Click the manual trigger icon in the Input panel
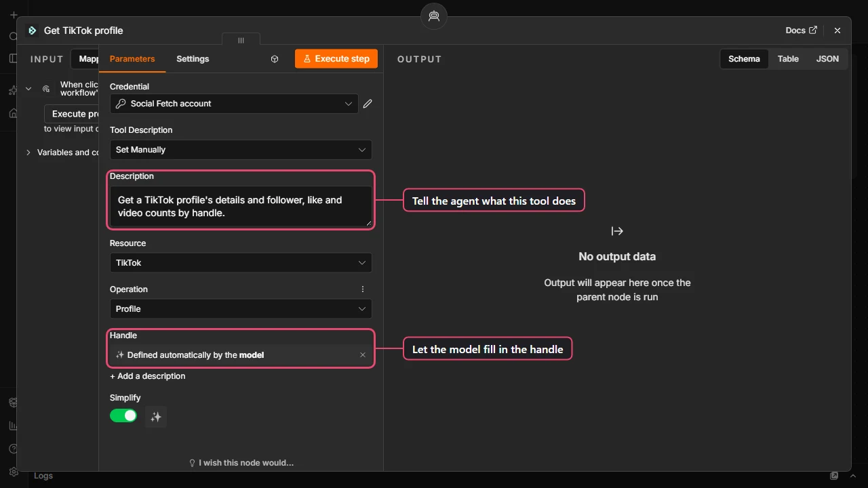 tap(46, 89)
